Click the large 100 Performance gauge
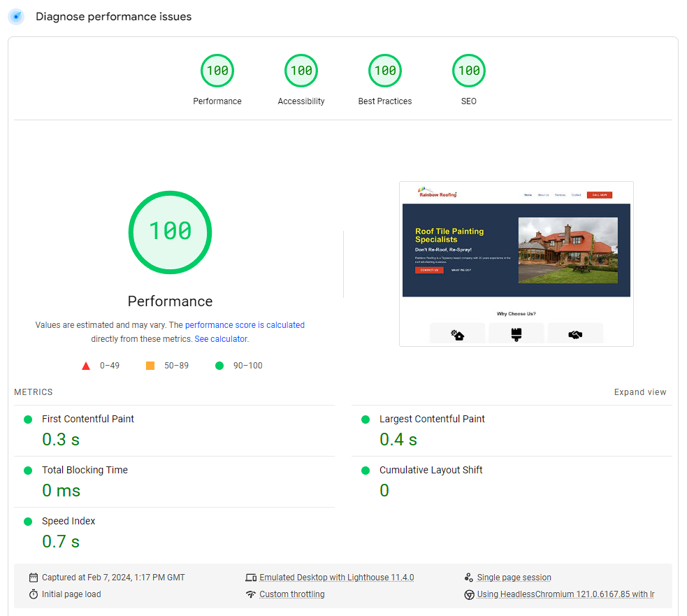 click(x=170, y=231)
